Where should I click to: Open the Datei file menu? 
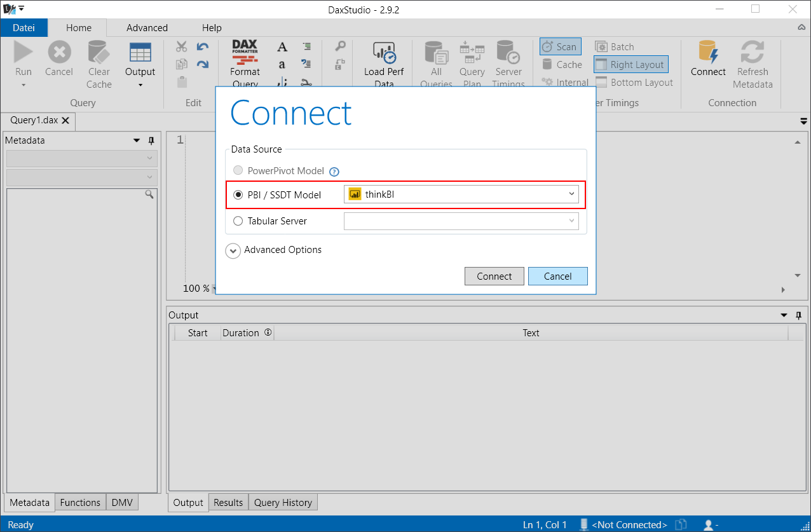24,27
